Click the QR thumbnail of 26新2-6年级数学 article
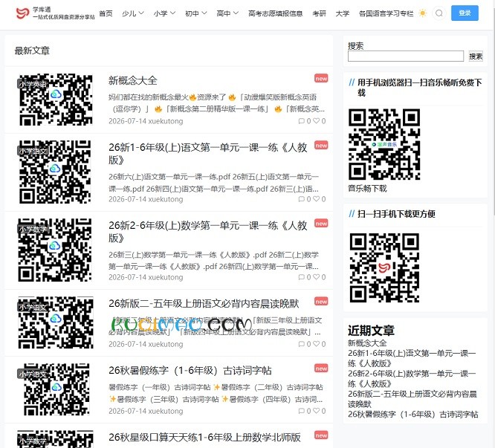This screenshot has height=448, width=495. click(56, 250)
